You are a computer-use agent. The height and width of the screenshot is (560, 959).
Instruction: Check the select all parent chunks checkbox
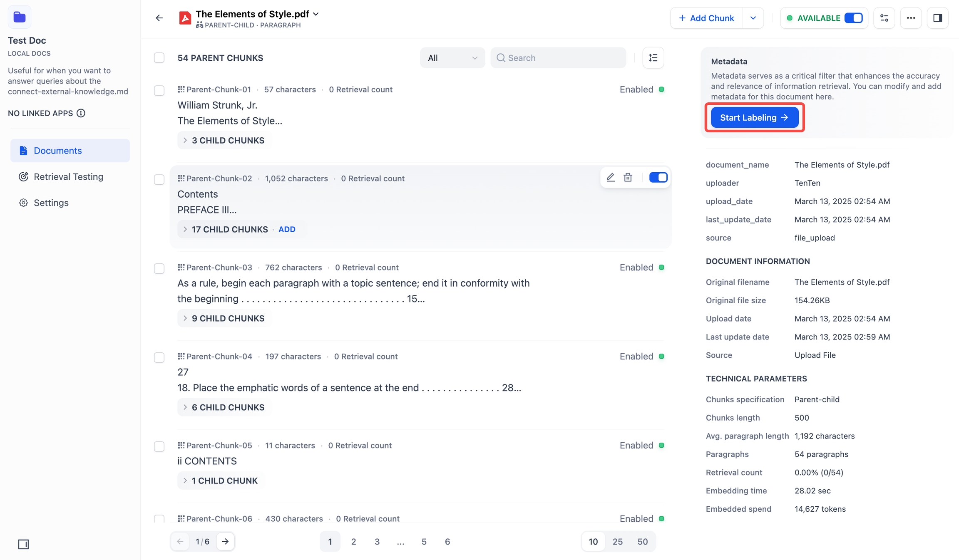tap(159, 58)
